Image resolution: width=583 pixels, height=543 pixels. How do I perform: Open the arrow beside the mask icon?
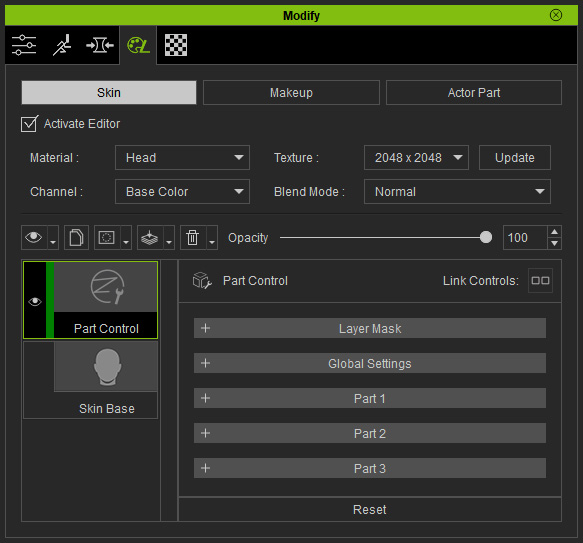pyautogui.click(x=126, y=237)
